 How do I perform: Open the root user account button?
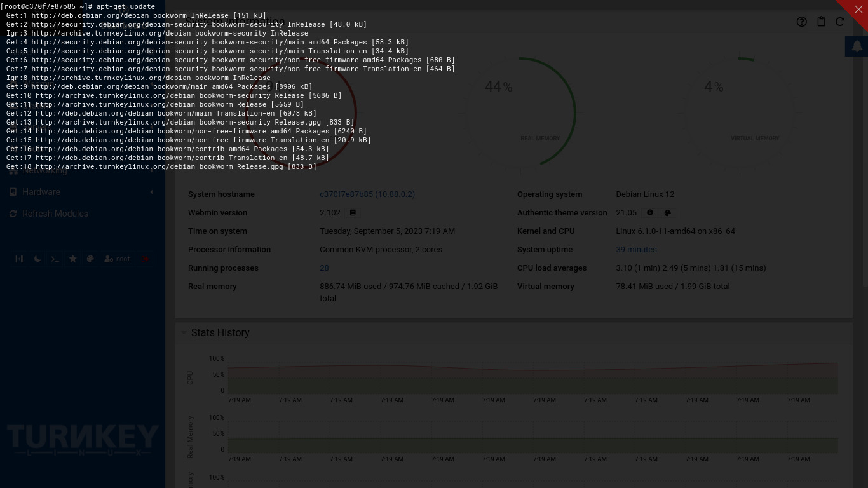point(118,259)
